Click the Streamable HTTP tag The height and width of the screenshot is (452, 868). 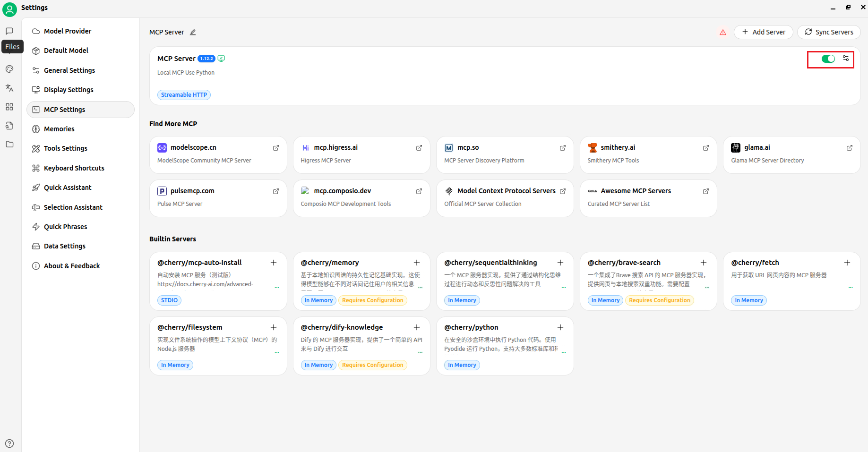[x=184, y=95]
